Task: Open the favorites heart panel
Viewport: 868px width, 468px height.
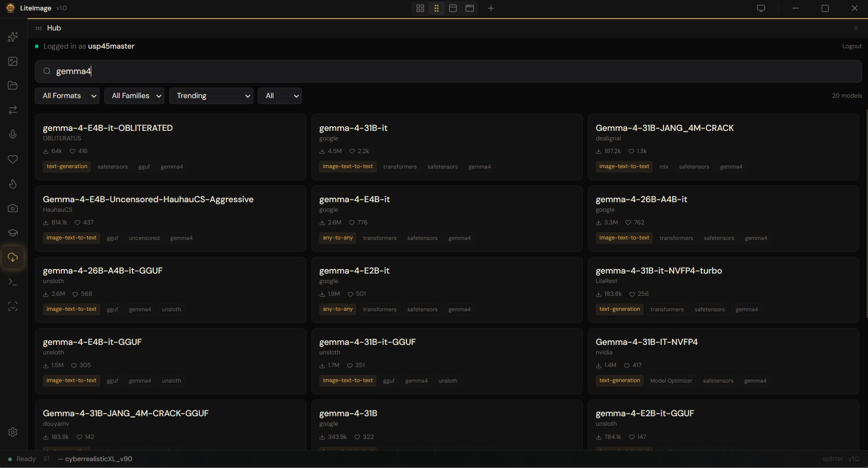Action: click(12, 159)
